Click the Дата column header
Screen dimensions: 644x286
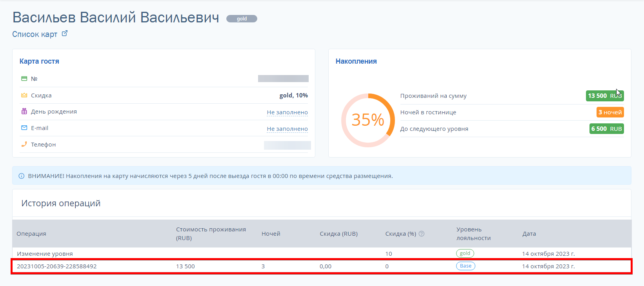529,234
